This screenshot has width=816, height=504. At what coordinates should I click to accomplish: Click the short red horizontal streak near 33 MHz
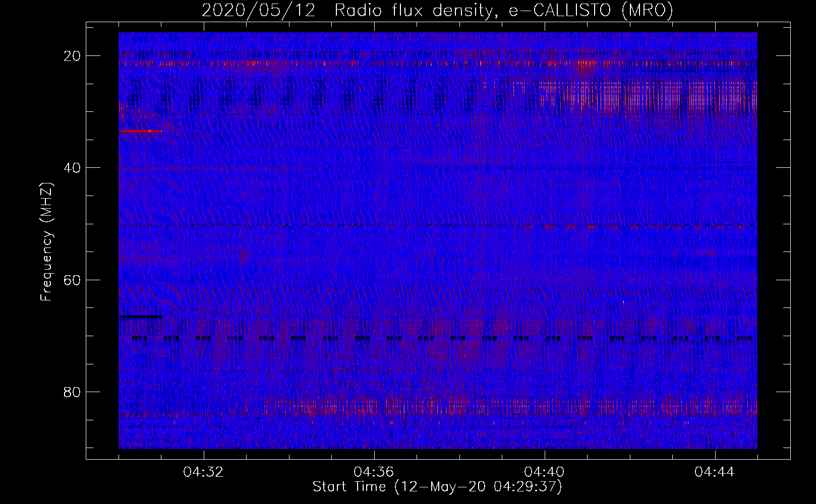click(141, 131)
